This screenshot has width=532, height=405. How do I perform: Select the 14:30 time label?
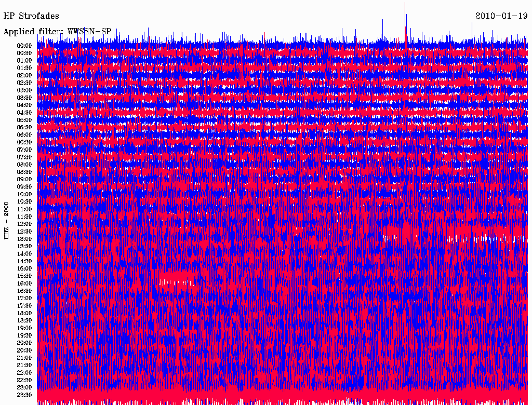[24, 261]
